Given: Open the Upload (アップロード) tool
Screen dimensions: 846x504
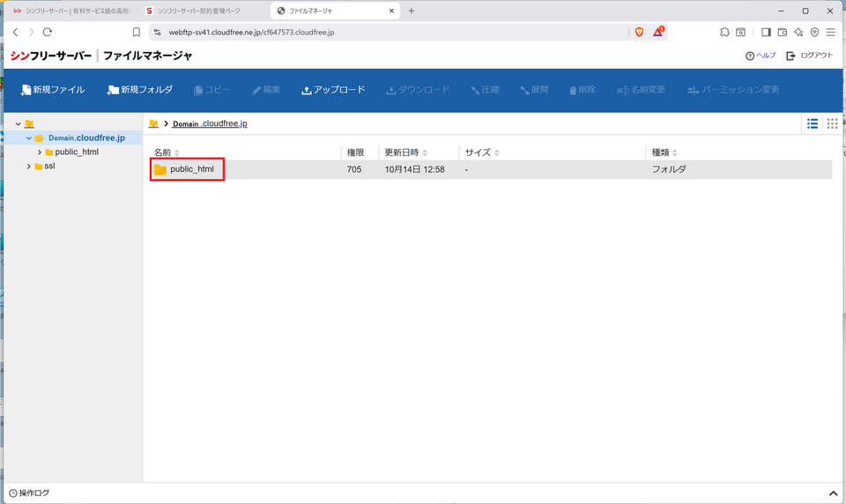Looking at the screenshot, I should (333, 90).
